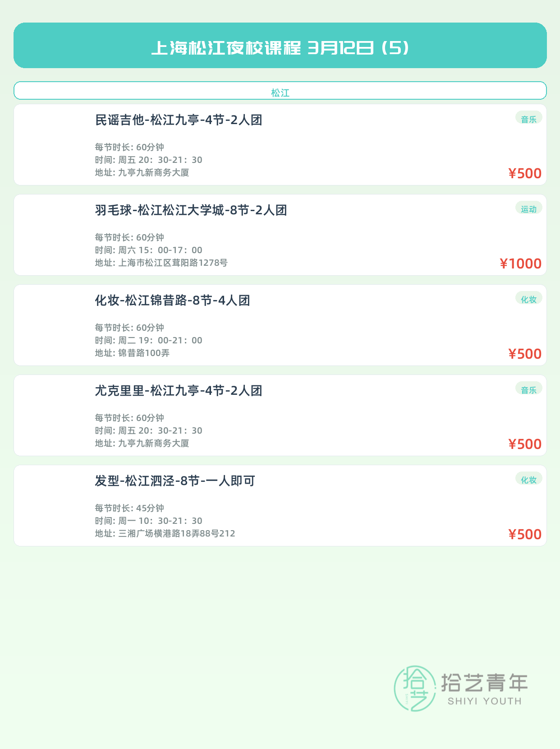Image resolution: width=560 pixels, height=749 pixels.
Task: Open the 化妆-松江锦昔路 course title
Action: pyautogui.click(x=172, y=301)
